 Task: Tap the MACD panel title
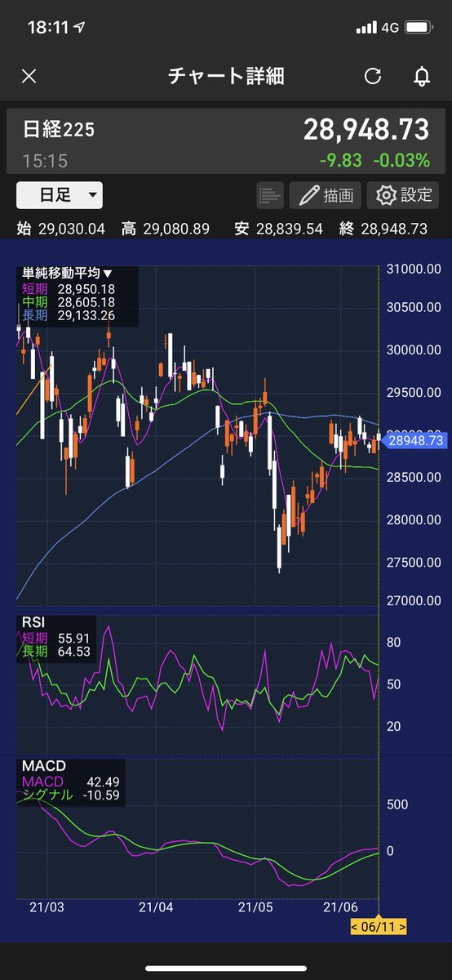click(44, 767)
